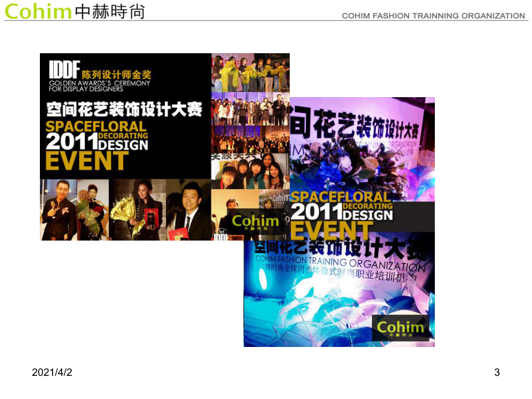Select the photo of the smiling man in a suit
The height and width of the screenshot is (399, 532).
(x=189, y=210)
